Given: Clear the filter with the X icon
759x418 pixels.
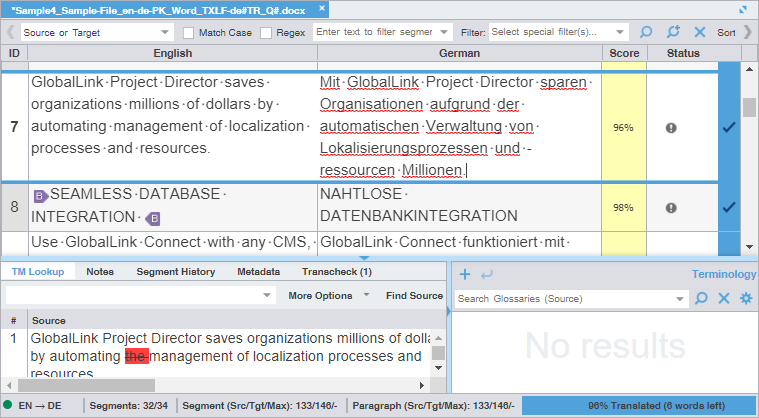Looking at the screenshot, I should (x=699, y=32).
